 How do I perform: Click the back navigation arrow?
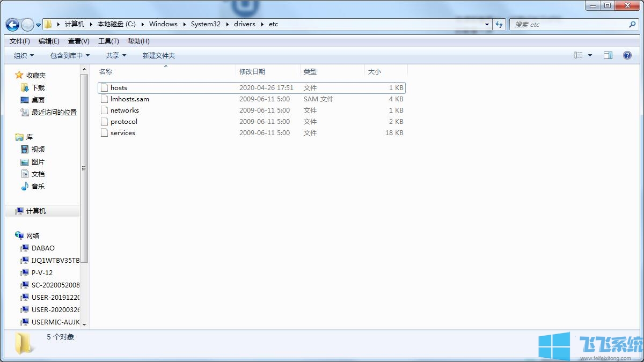12,25
